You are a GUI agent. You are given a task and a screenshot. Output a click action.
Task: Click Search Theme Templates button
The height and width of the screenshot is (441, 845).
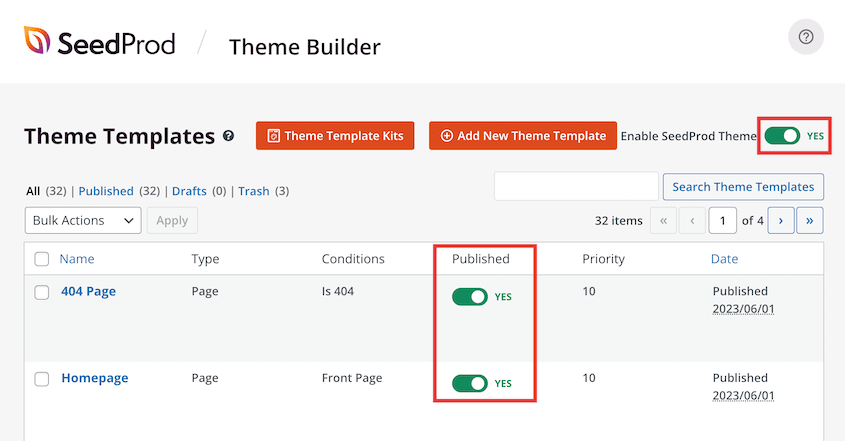pyautogui.click(x=743, y=187)
